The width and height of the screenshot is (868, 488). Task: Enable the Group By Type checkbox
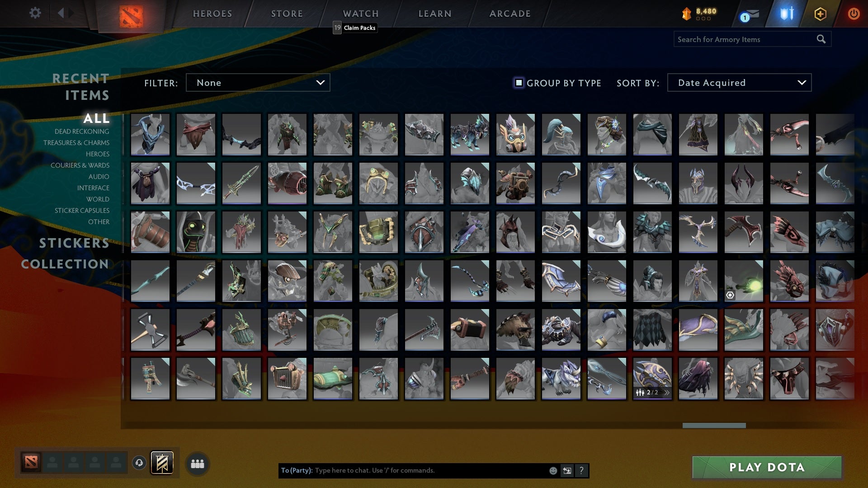click(519, 83)
